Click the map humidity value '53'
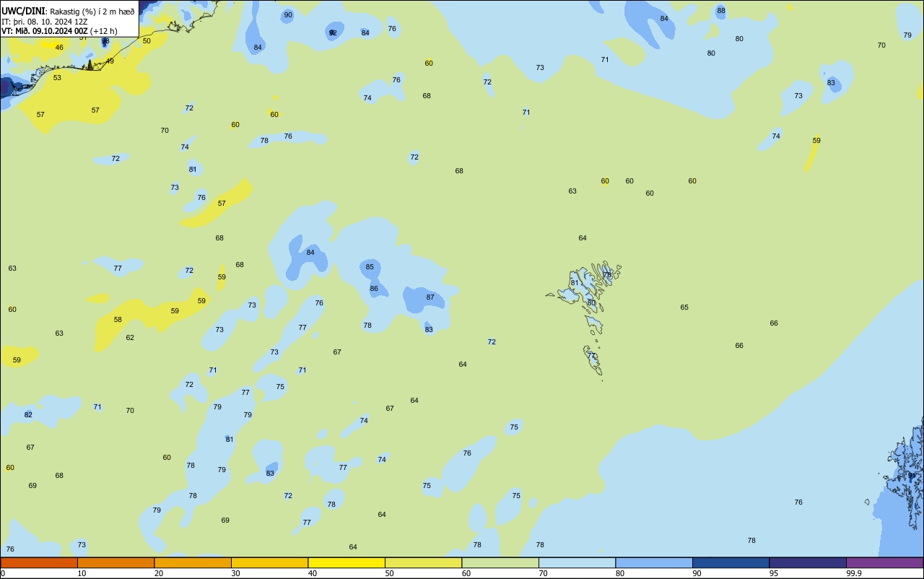Image resolution: width=924 pixels, height=579 pixels. click(x=57, y=78)
